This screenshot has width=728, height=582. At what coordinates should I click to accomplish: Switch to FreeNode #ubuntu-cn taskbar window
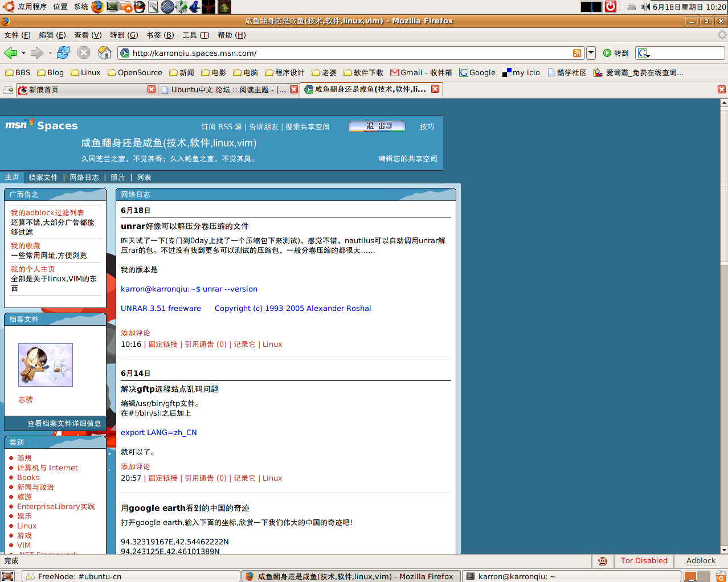pos(130,576)
